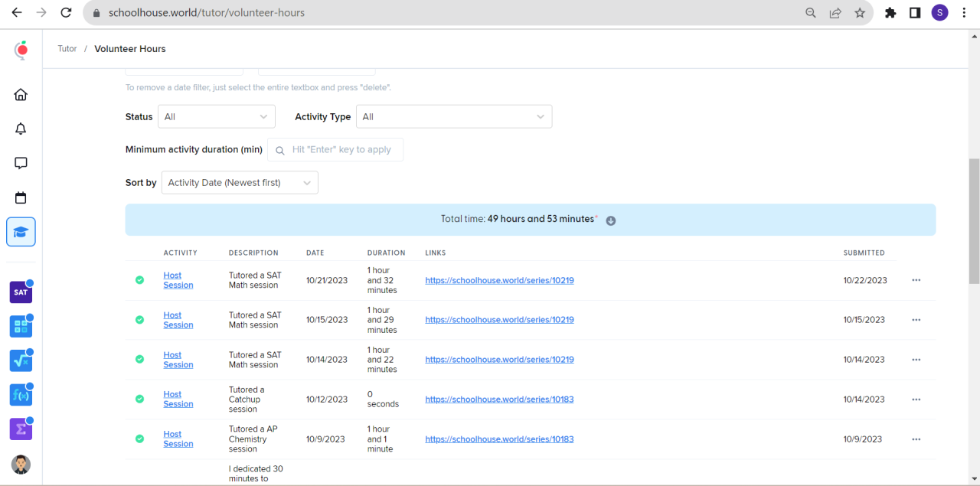
Task: Open the Sort by dropdown
Action: pos(240,183)
